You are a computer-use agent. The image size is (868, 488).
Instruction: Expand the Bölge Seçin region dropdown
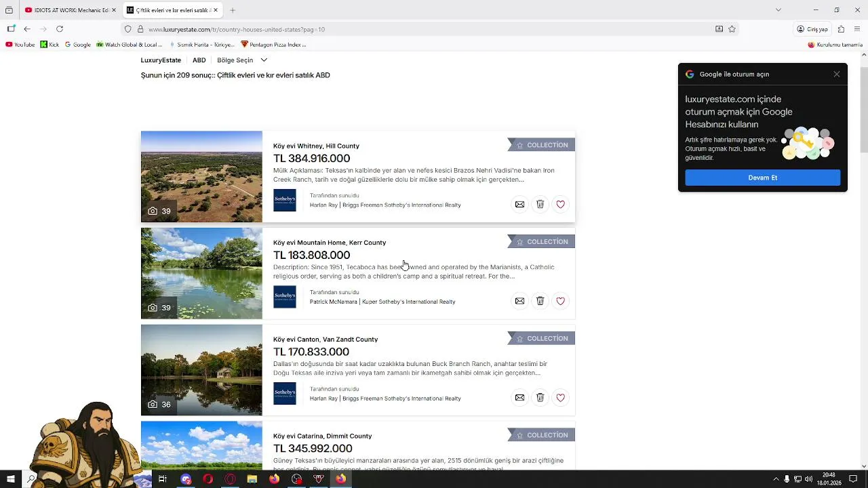(242, 60)
